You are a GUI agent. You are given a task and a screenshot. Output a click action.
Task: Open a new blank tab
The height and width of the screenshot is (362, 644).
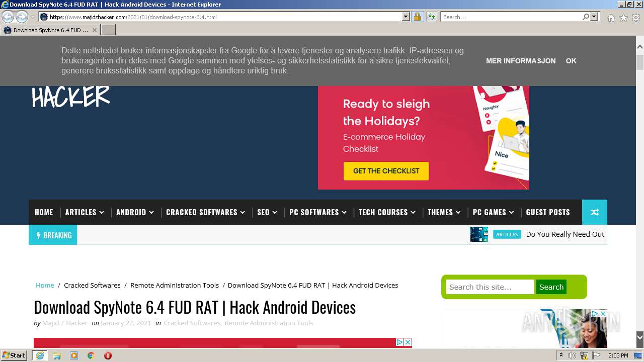pyautogui.click(x=108, y=30)
